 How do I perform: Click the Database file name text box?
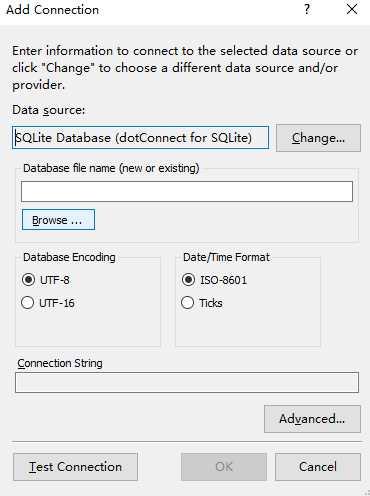[187, 191]
